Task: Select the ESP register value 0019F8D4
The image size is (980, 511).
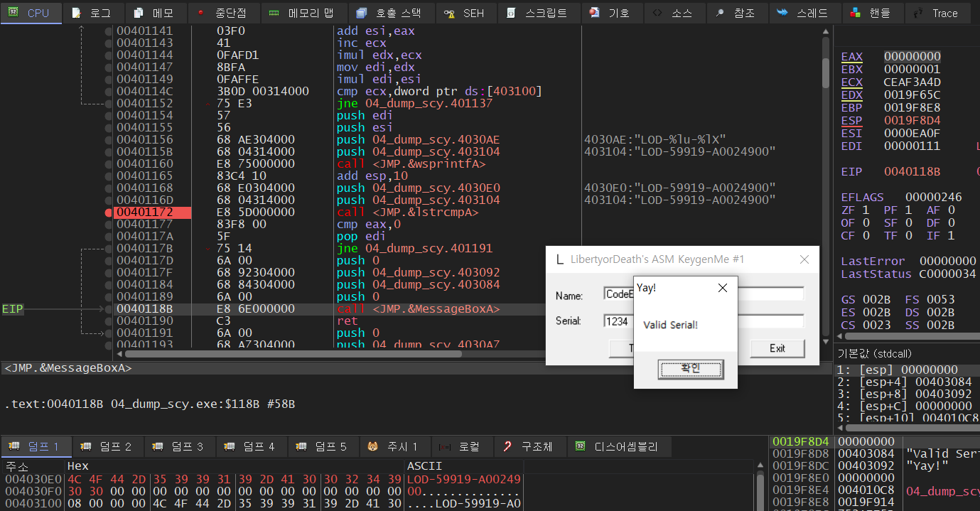Action: 912,120
